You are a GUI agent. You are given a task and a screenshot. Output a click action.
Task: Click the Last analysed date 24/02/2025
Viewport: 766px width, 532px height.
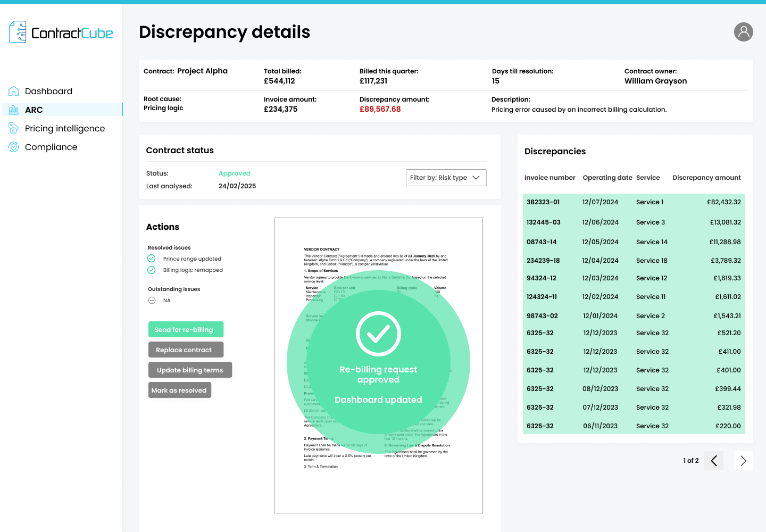(237, 186)
